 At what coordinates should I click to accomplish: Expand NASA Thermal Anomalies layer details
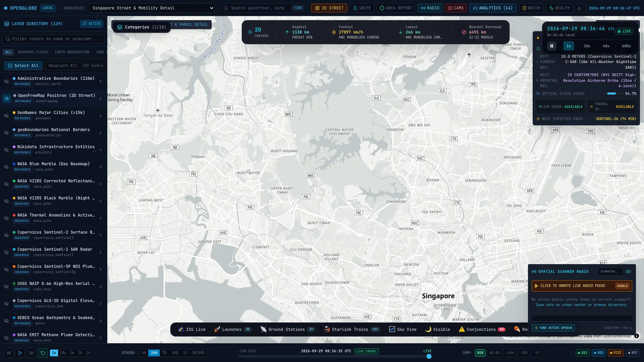point(101,218)
